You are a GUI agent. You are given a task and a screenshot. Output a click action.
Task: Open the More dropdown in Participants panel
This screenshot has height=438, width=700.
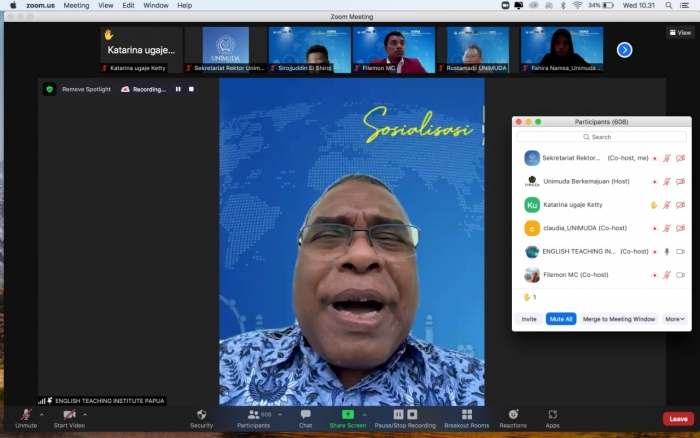[x=675, y=319]
